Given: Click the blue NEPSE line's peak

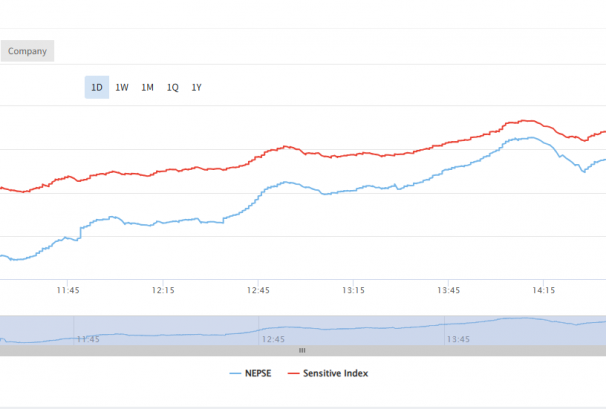Looking at the screenshot, I should point(523,138).
